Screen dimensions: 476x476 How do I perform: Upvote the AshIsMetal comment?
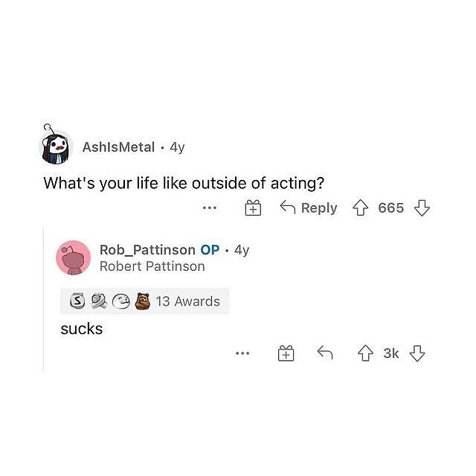pyautogui.click(x=360, y=208)
